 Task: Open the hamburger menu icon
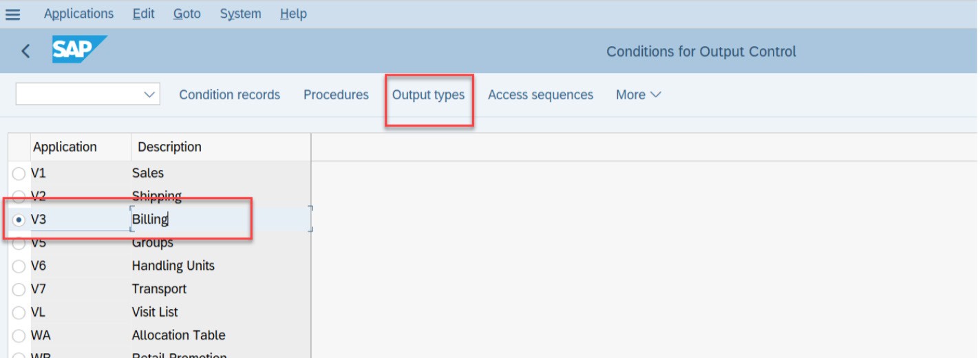coord(12,14)
